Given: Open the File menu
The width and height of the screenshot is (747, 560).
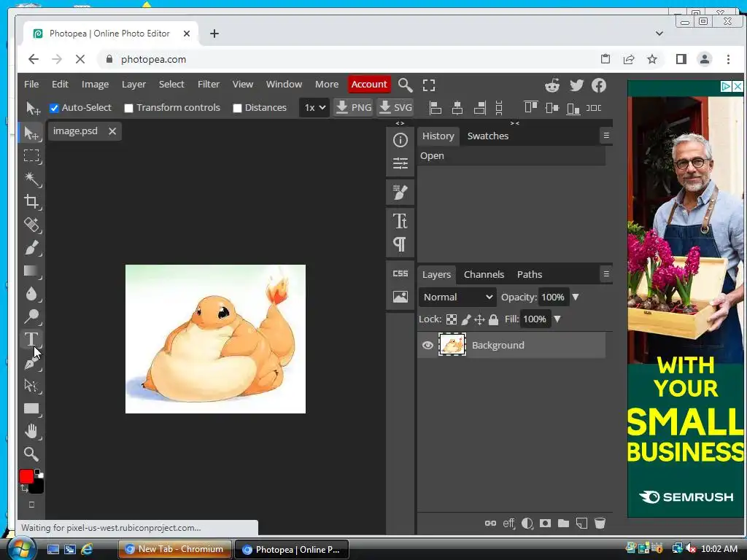Looking at the screenshot, I should pyautogui.click(x=31, y=85).
